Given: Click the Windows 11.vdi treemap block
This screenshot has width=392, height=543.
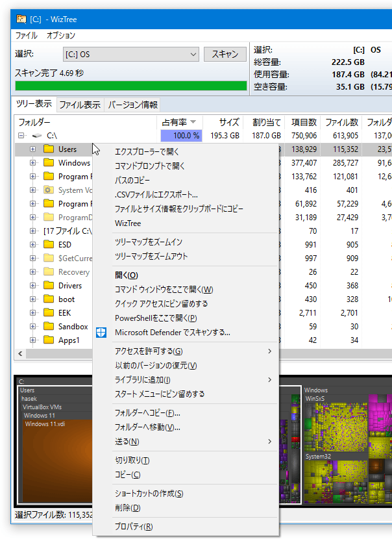Looking at the screenshot, I should pos(57,461).
